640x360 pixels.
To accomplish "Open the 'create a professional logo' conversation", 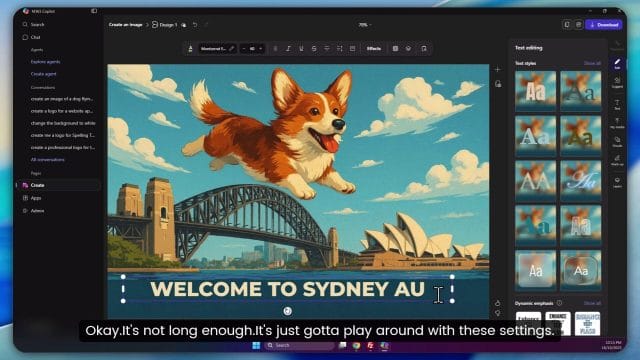I will (62, 147).
